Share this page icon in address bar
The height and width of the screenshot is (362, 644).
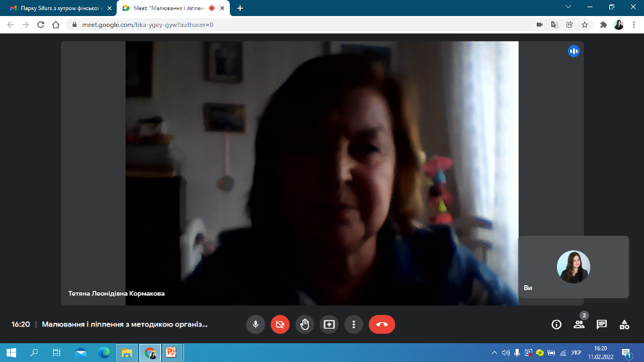[x=569, y=25]
